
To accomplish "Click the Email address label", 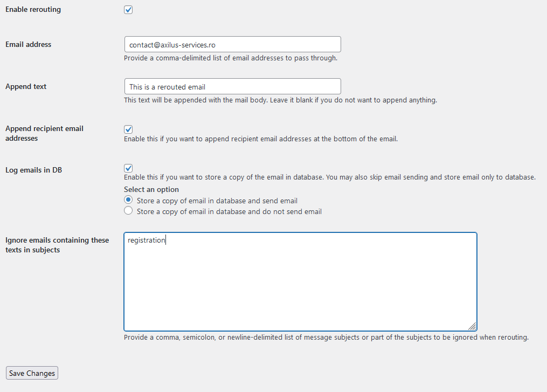I will coord(28,44).
